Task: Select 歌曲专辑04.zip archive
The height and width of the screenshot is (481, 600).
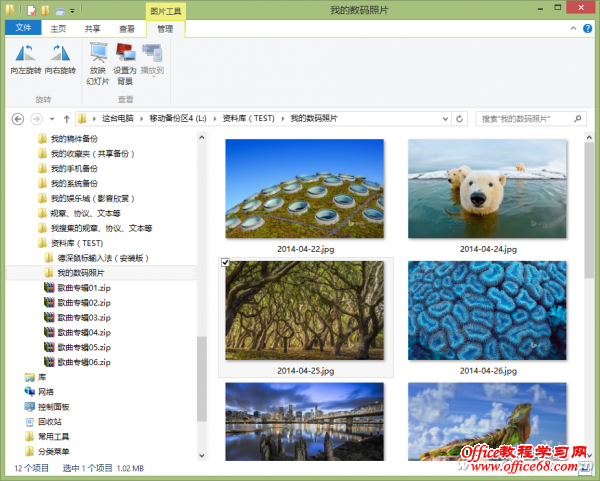Action: pyautogui.click(x=78, y=333)
